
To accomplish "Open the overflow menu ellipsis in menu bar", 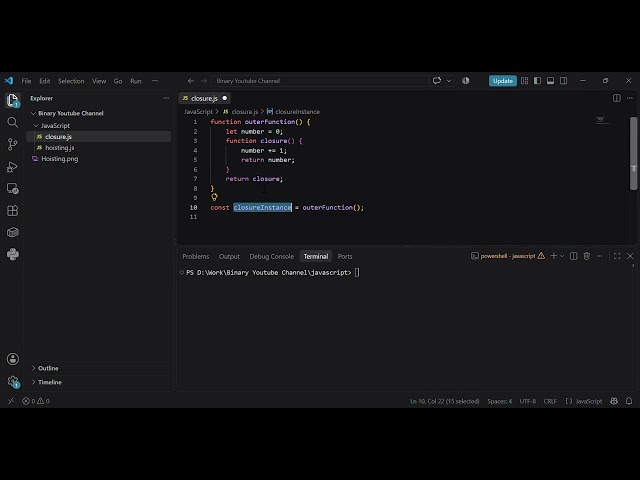I will (155, 81).
